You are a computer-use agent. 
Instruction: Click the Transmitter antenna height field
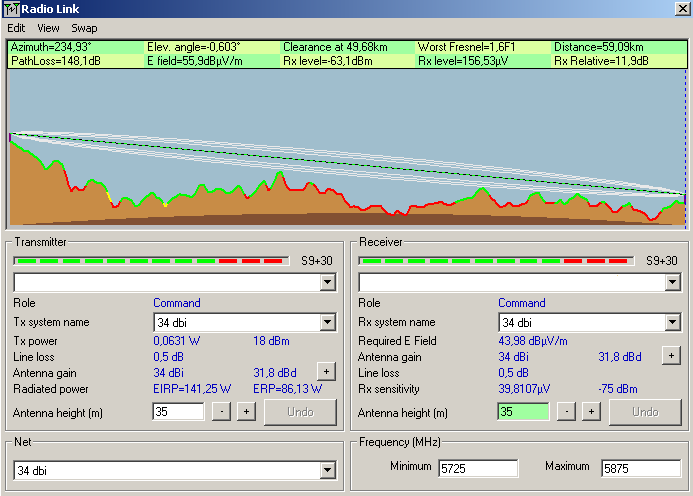click(178, 412)
